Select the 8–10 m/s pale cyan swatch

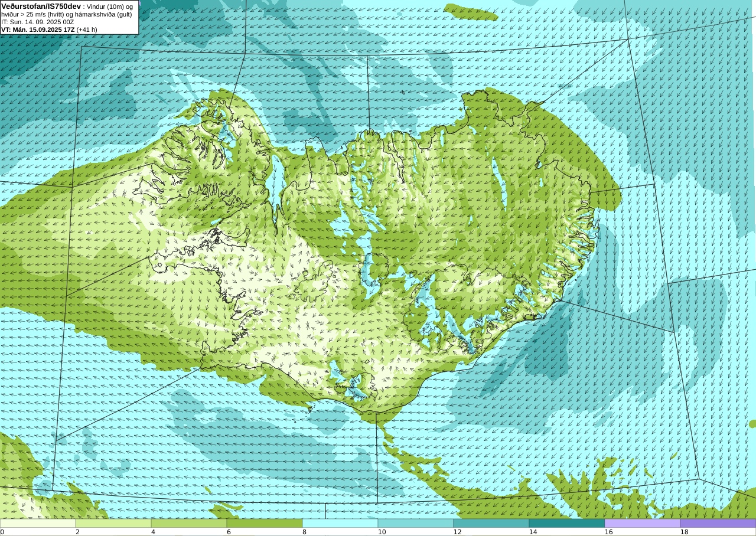click(x=340, y=523)
